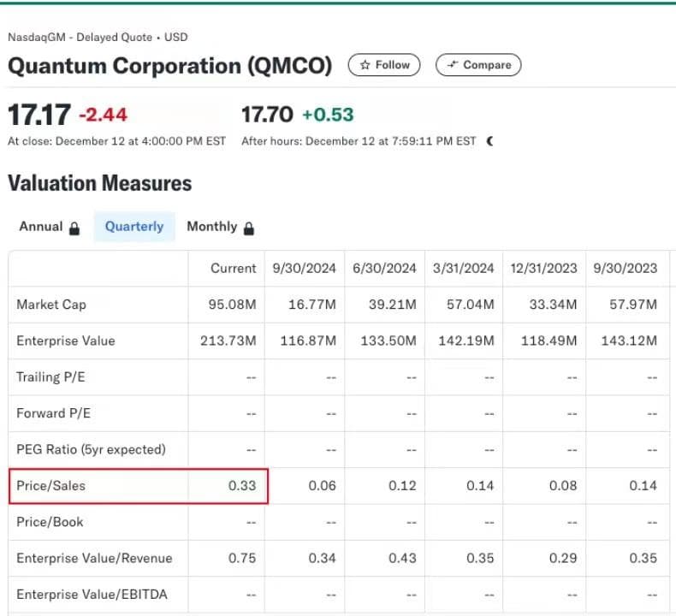This screenshot has height=616, width=676.
Task: Click the Enterprise Value/Revenue row label
Action: pos(94,559)
